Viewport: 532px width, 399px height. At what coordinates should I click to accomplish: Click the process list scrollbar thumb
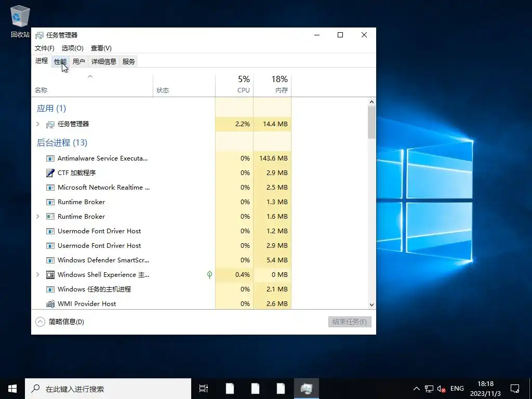[x=371, y=122]
